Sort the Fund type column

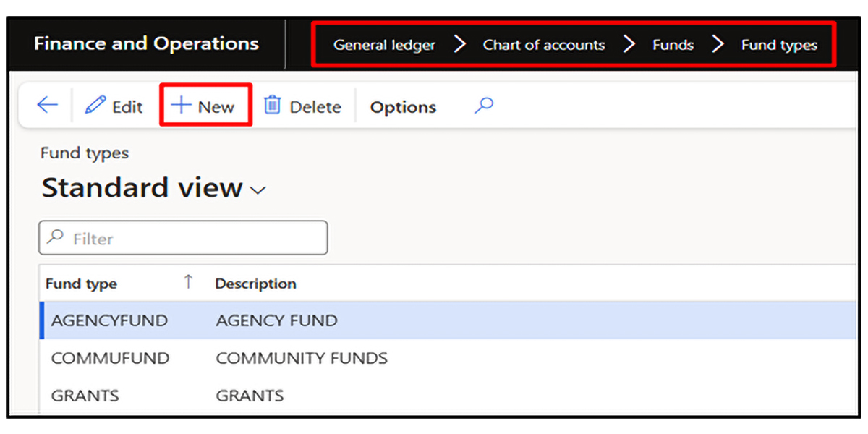(81, 283)
